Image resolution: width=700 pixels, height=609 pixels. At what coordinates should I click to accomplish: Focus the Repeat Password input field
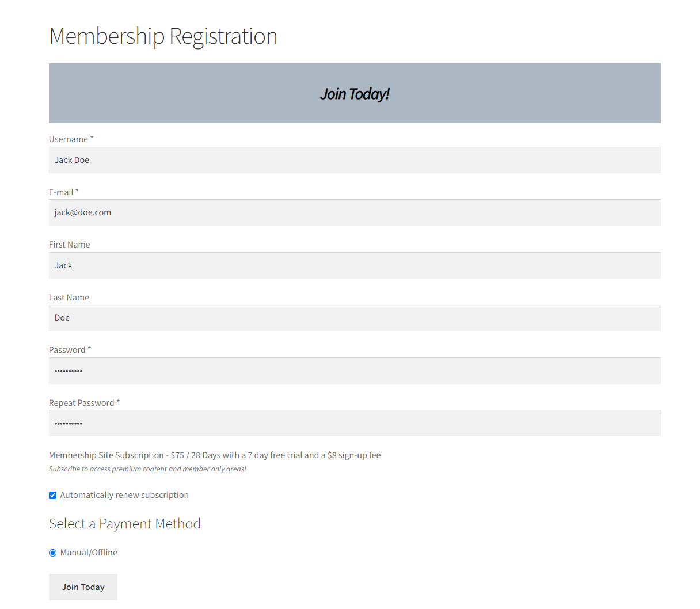(355, 423)
